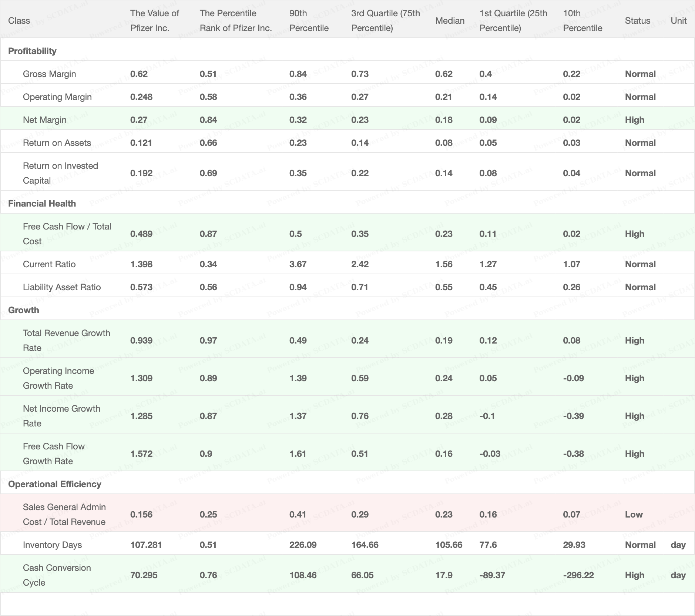
Task: Click the Gross Margin row label
Action: coord(49,74)
